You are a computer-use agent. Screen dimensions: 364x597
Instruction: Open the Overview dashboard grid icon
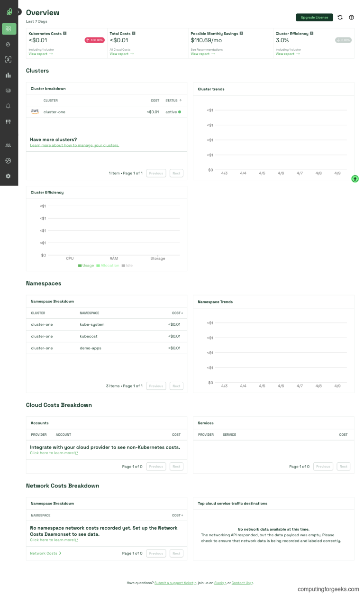click(9, 29)
